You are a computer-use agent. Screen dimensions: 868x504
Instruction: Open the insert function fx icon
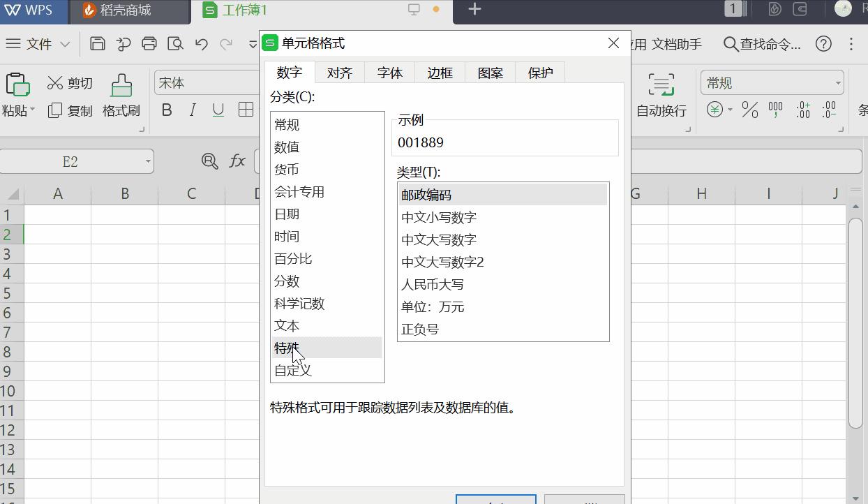coord(237,161)
